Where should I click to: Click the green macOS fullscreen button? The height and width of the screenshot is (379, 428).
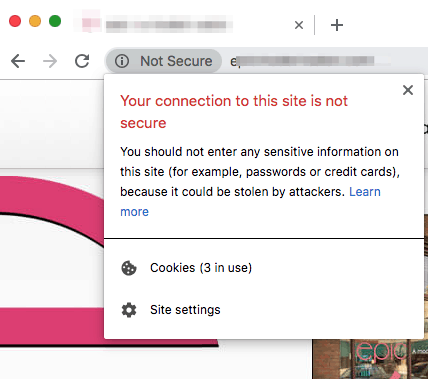(x=55, y=21)
